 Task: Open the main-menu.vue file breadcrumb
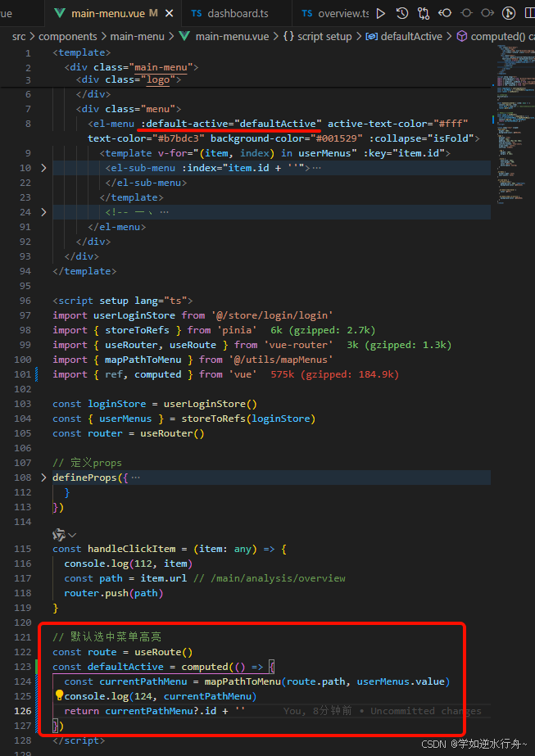coord(224,36)
